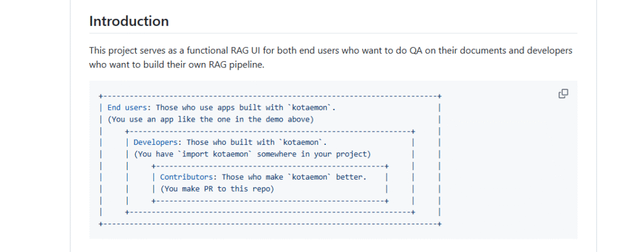The width and height of the screenshot is (644, 252).
Task: Click '(You make PR to this repo)' line
Action: coord(217,189)
